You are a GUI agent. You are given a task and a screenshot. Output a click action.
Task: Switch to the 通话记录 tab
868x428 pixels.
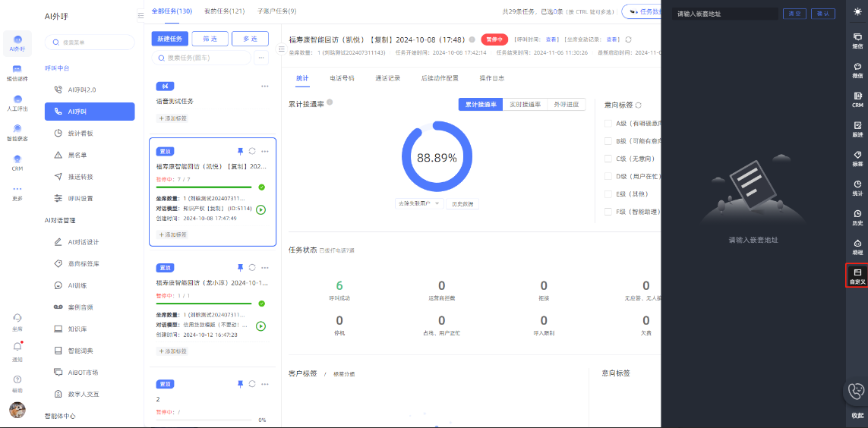(x=387, y=78)
